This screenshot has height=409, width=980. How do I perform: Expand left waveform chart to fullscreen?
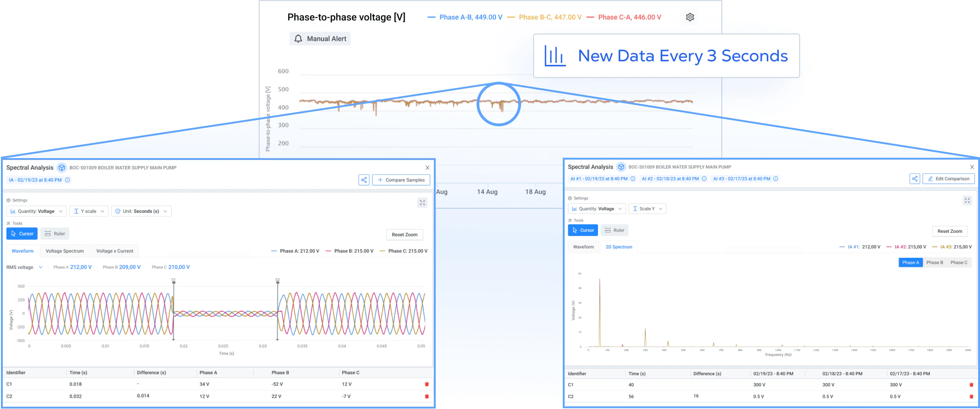[422, 203]
